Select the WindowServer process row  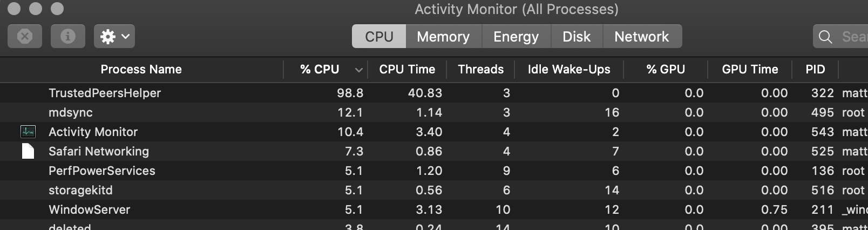90,209
